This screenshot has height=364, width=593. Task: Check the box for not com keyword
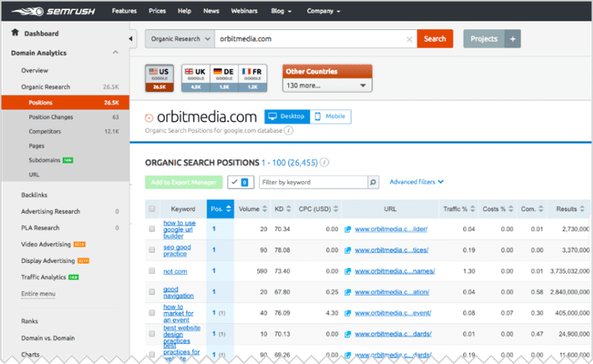coord(152,270)
